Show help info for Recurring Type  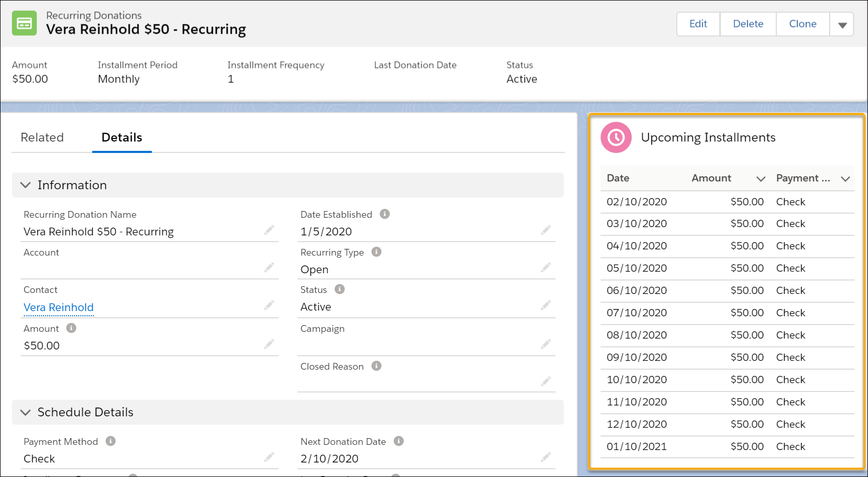point(377,251)
